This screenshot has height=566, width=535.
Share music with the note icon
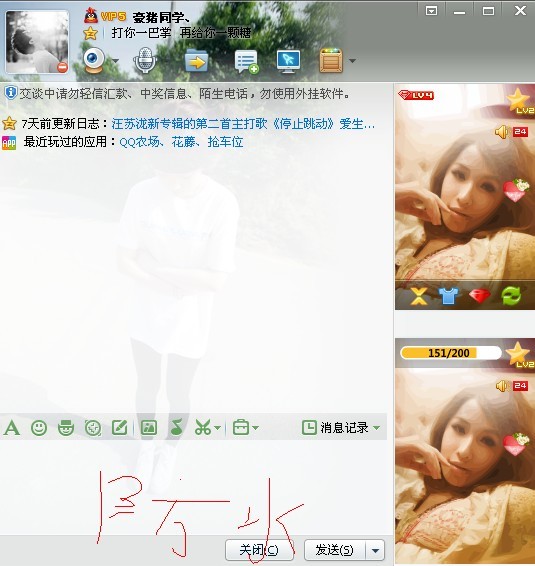click(176, 427)
